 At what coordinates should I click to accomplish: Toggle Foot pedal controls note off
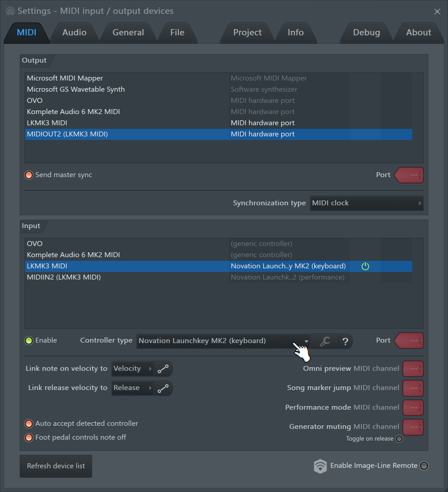tap(29, 438)
